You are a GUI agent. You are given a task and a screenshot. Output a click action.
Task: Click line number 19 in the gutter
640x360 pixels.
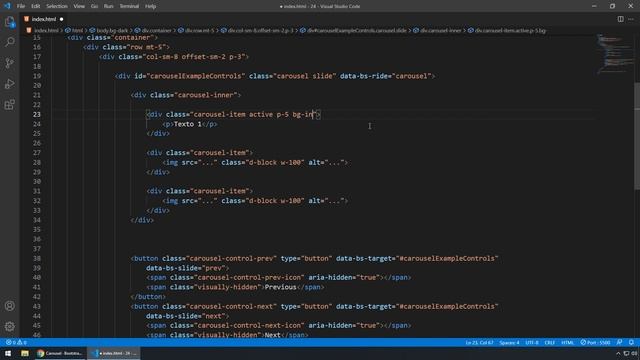point(37,76)
